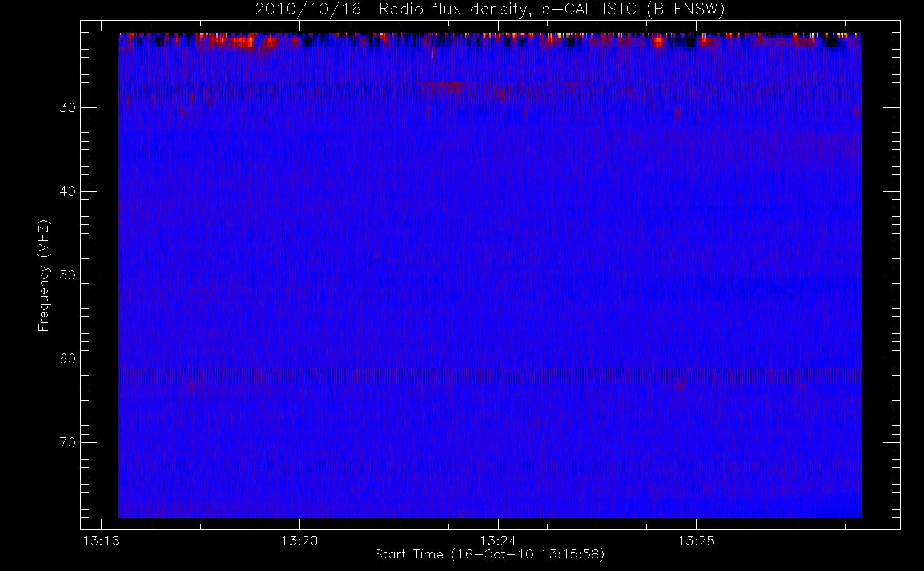Click the frequency tick label "40"

pyautogui.click(x=67, y=191)
